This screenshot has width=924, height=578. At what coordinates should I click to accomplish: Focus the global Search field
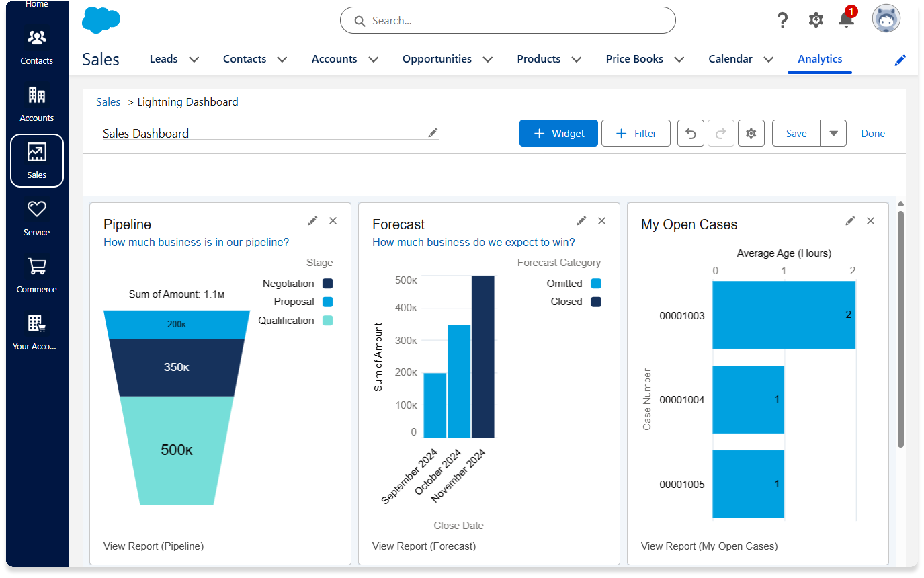508,20
